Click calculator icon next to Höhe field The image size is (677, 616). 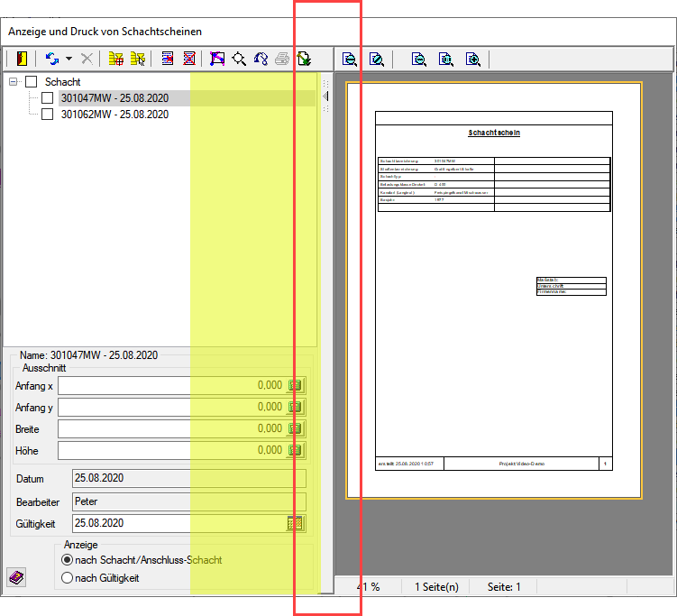295,450
